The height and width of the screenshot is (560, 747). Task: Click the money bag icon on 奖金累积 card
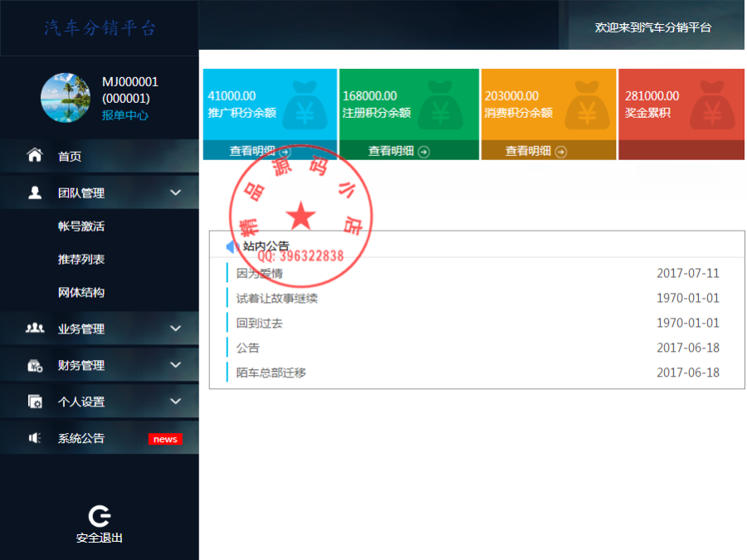pos(714,105)
